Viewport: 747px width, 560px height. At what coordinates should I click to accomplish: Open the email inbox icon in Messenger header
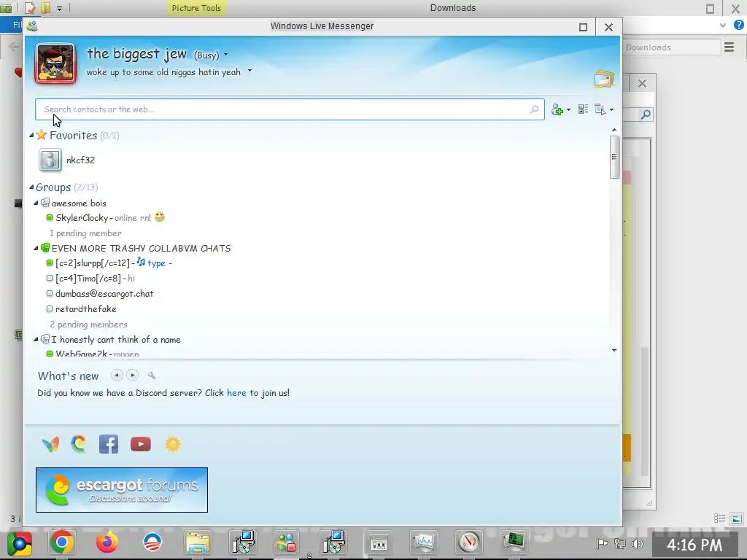(604, 79)
